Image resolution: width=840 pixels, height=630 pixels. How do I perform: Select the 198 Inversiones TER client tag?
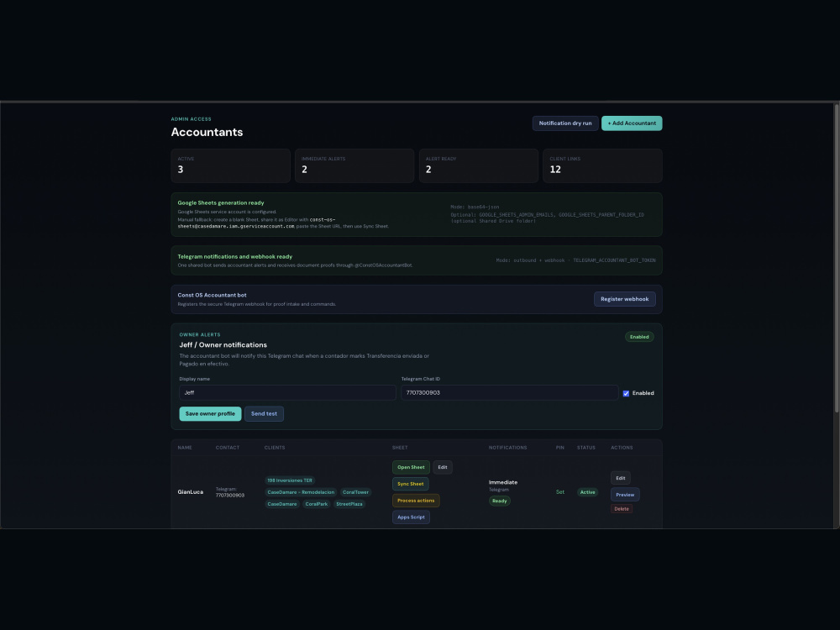click(x=290, y=480)
